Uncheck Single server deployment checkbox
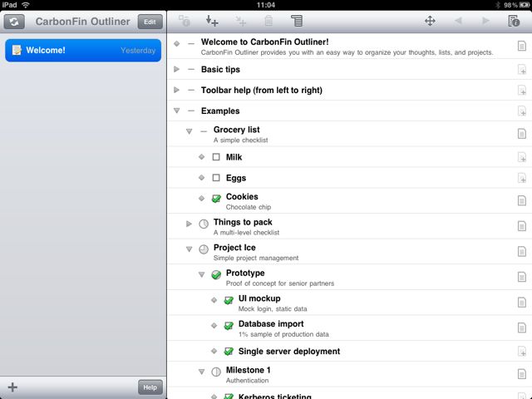 (229, 351)
